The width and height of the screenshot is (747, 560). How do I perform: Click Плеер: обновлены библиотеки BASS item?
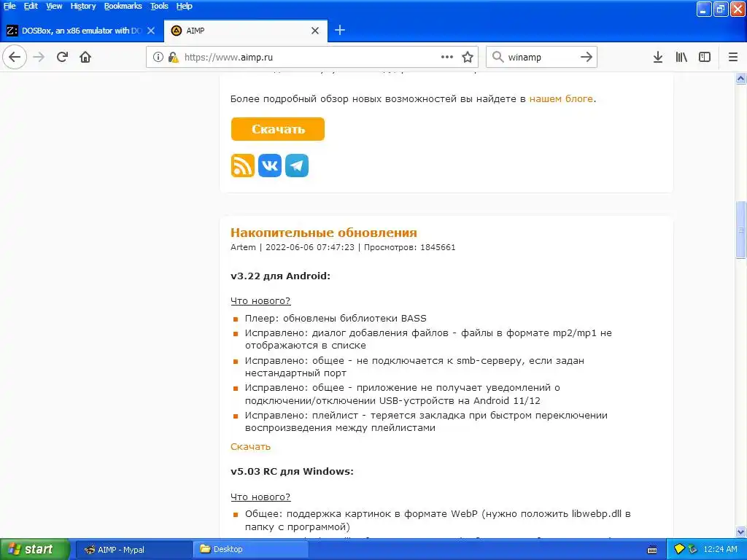336,318
